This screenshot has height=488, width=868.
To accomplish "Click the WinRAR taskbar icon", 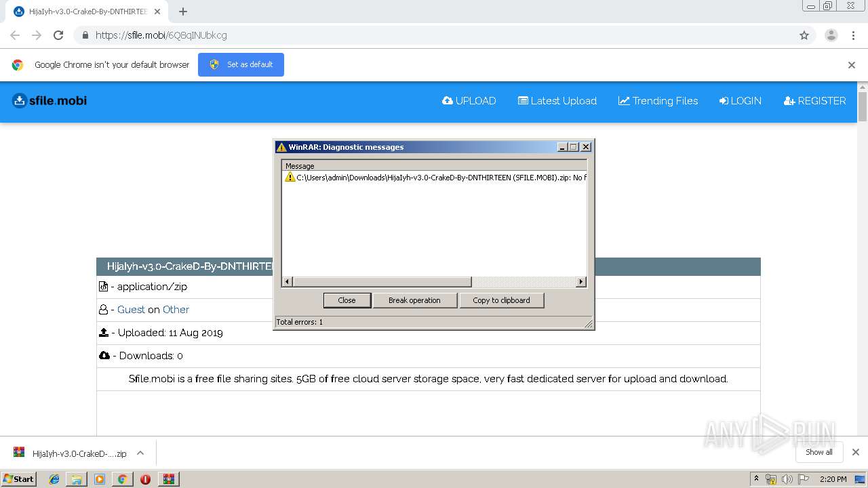I will [x=168, y=479].
